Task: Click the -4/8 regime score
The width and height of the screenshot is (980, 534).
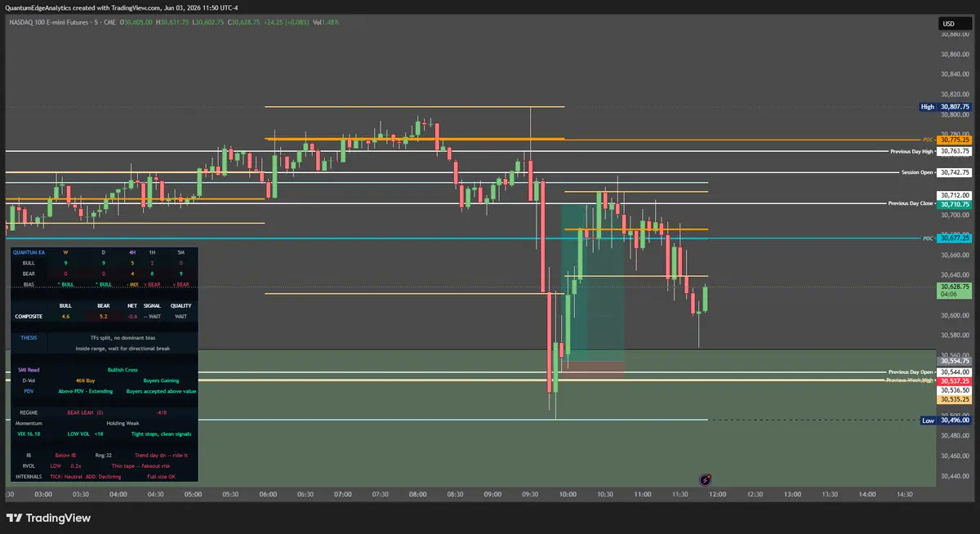Action: coord(161,413)
